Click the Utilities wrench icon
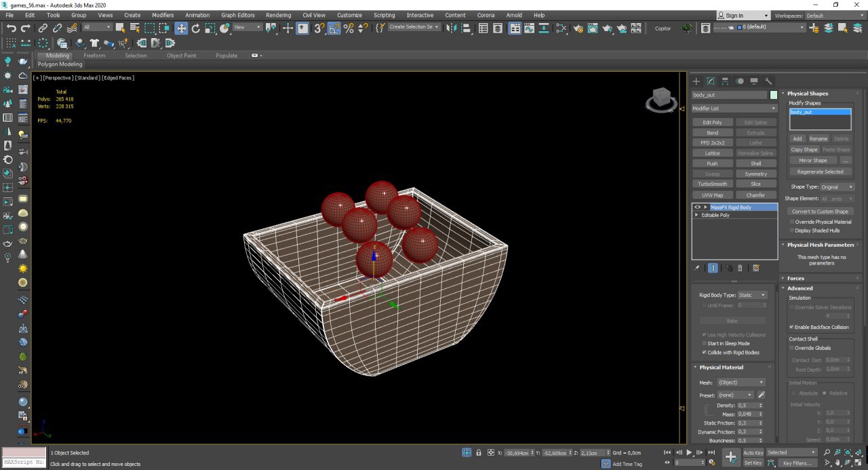This screenshot has height=470, width=868. pyautogui.click(x=768, y=81)
